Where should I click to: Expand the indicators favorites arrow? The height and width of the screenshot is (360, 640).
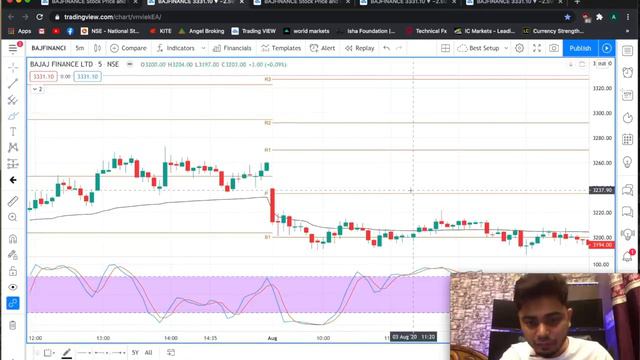(x=203, y=48)
